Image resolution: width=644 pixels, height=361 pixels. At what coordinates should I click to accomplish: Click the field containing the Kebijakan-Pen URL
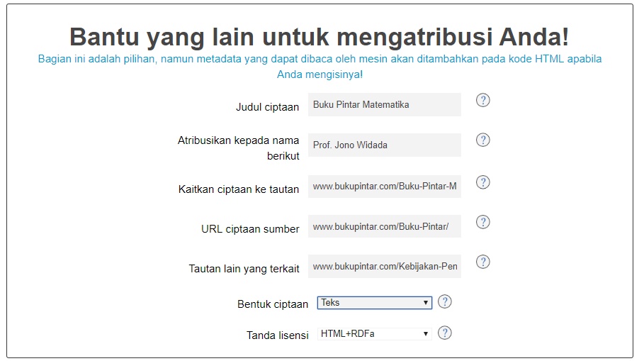click(x=384, y=267)
